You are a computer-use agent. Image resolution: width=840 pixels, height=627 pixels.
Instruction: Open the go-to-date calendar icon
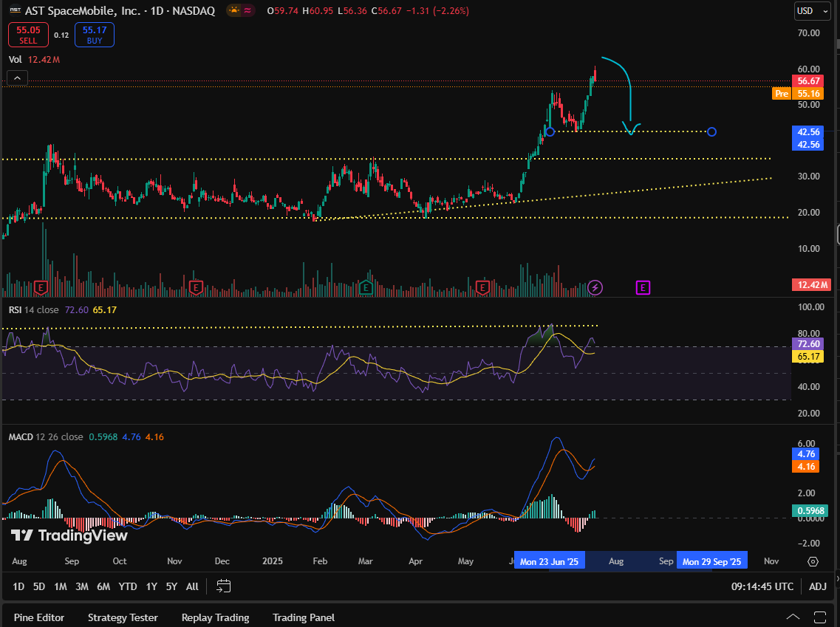[223, 586]
